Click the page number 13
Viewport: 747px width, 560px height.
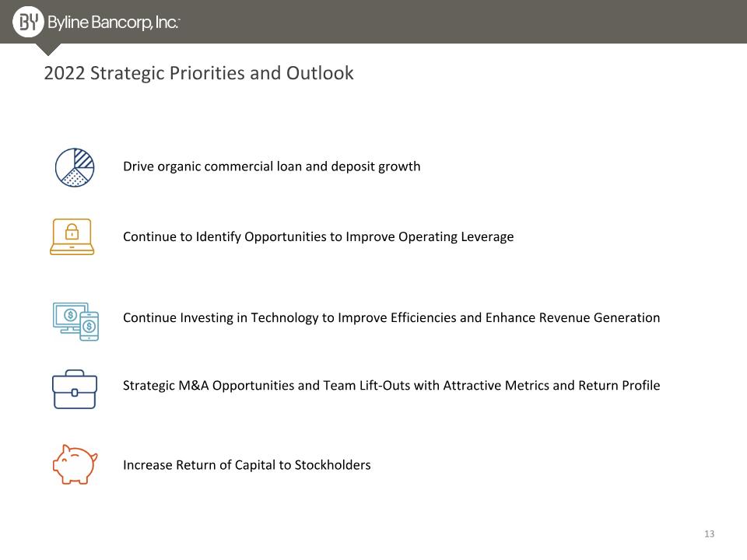[x=710, y=534]
